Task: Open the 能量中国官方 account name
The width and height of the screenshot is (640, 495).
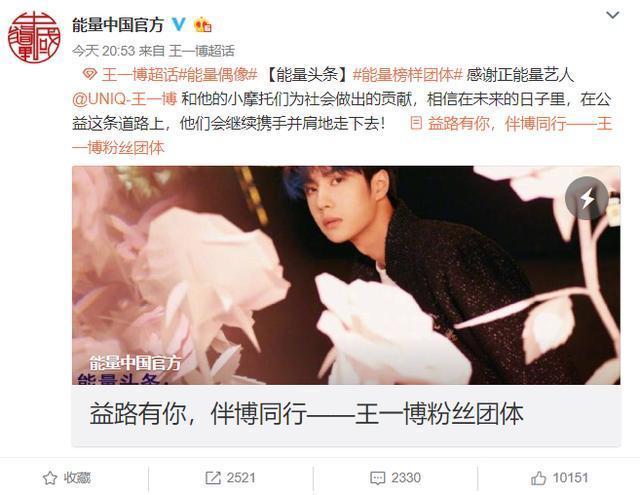Action: click(118, 25)
